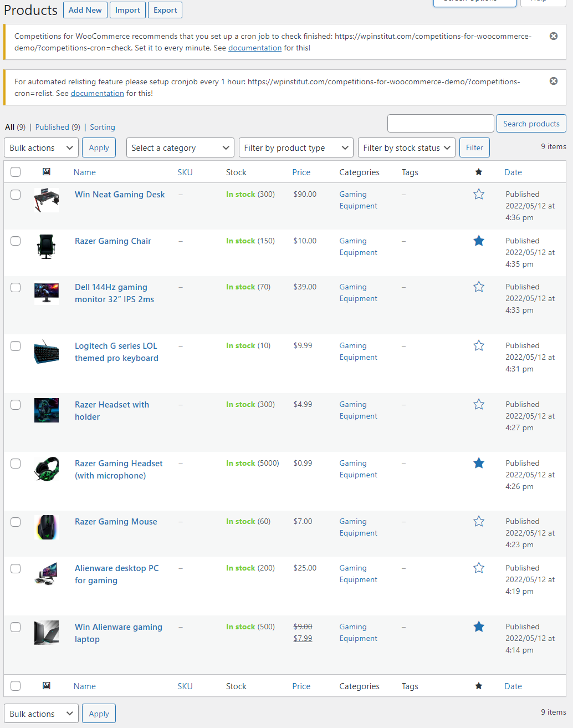Click star icon in footer header row
The image size is (573, 728).
point(478,686)
